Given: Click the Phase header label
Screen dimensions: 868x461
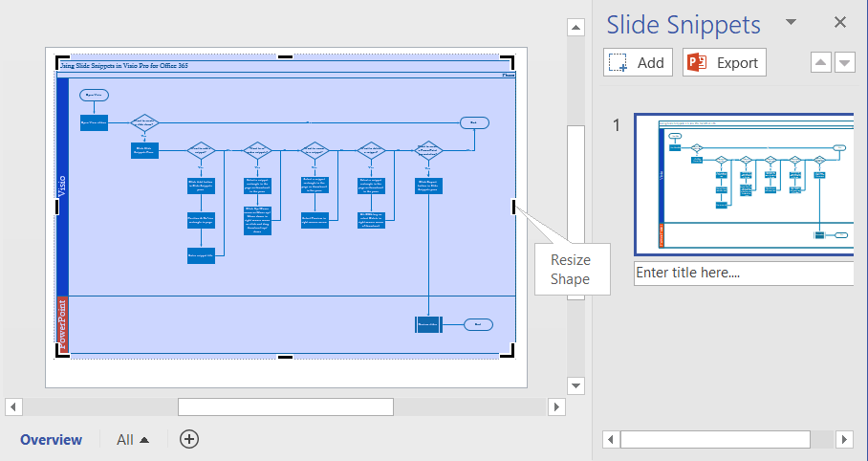Looking at the screenshot, I should point(509,75).
